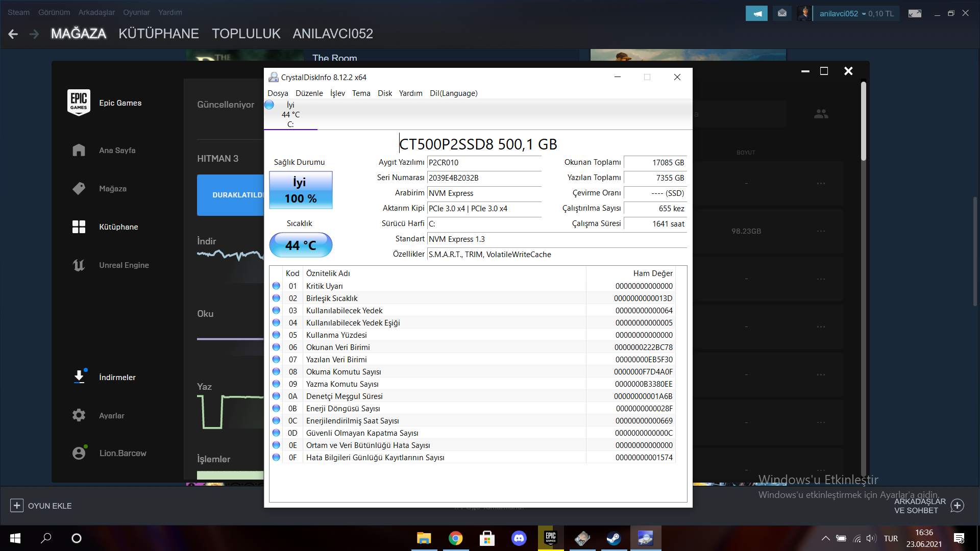Image resolution: width=980 pixels, height=551 pixels.
Task: Open Mağaza tag icon in Epic launcher
Action: point(79,189)
